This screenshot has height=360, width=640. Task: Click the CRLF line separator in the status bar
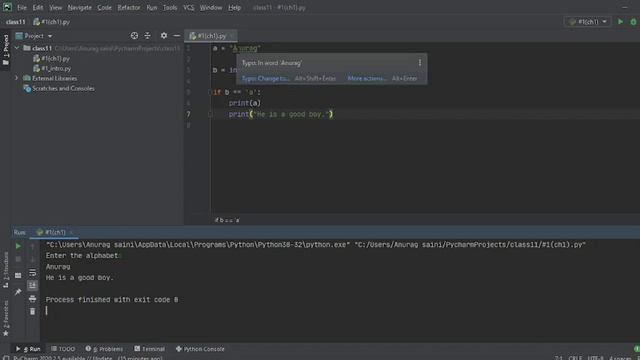click(575, 358)
